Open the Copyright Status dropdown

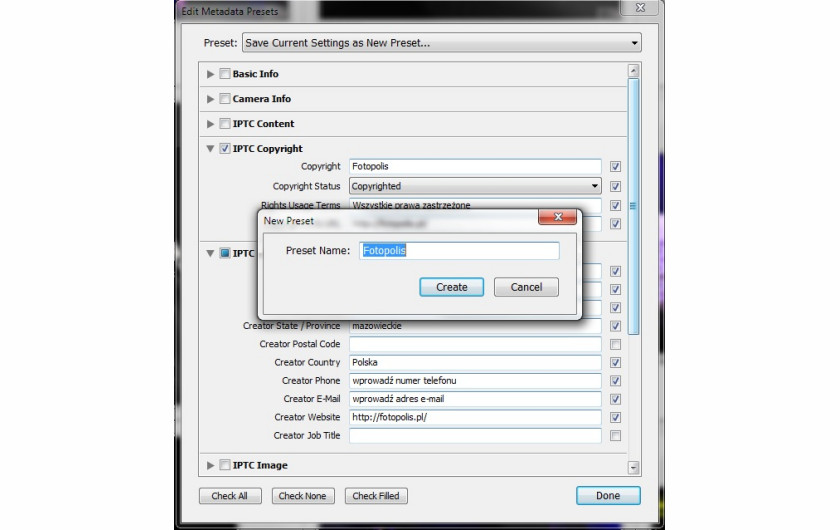coord(475,186)
